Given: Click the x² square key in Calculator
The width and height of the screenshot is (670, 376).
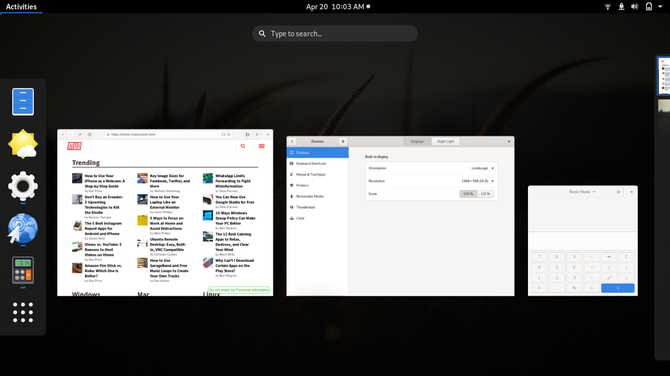Looking at the screenshot, I should [609, 278].
